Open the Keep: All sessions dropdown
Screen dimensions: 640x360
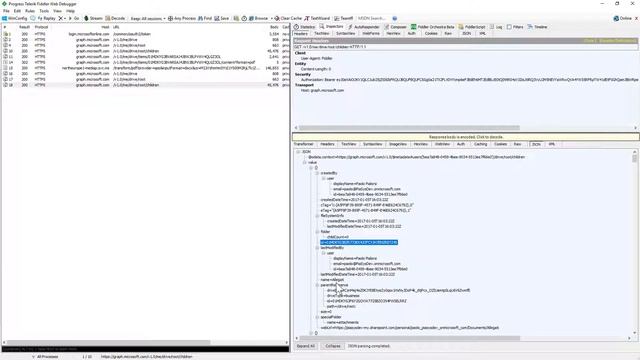148,18
